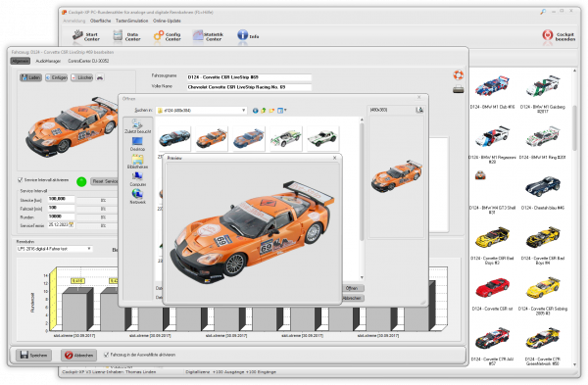This screenshot has height=385, width=588.
Task: Click the Speichern button
Action: pos(33,355)
